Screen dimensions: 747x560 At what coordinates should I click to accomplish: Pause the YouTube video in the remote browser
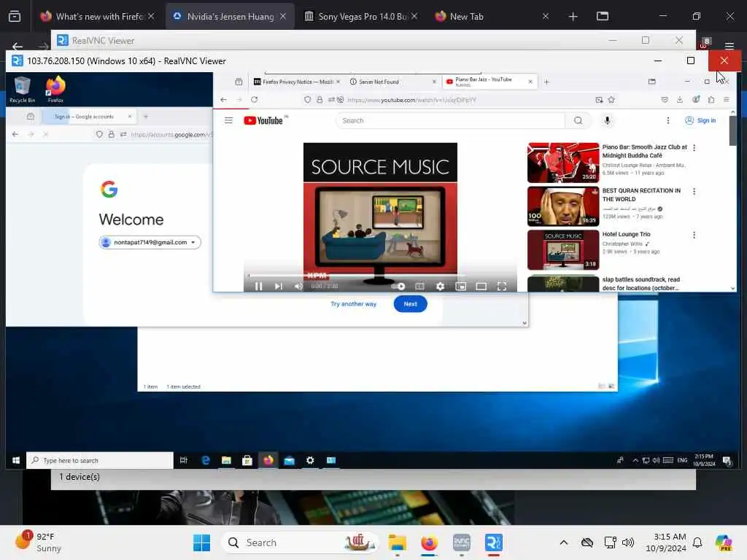(259, 286)
